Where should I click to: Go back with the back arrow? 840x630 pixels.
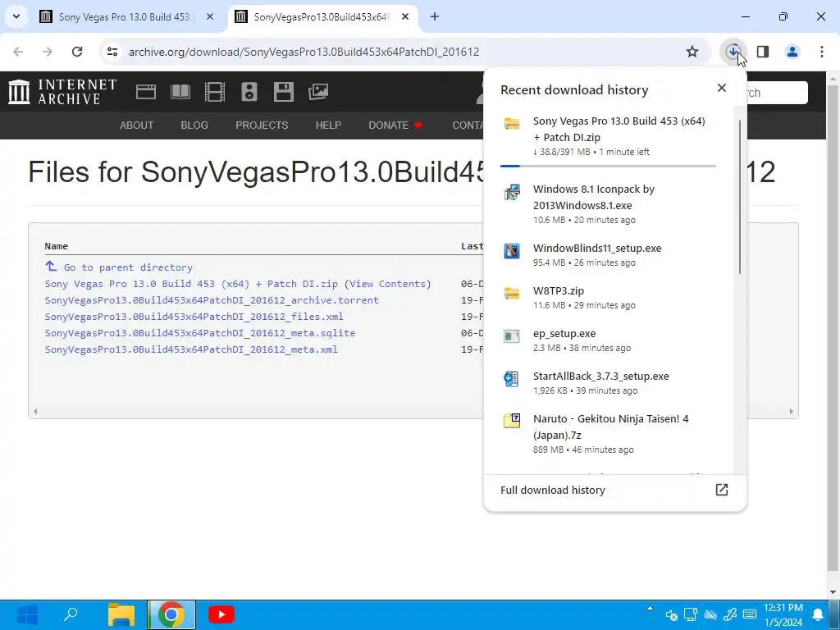pyautogui.click(x=18, y=52)
